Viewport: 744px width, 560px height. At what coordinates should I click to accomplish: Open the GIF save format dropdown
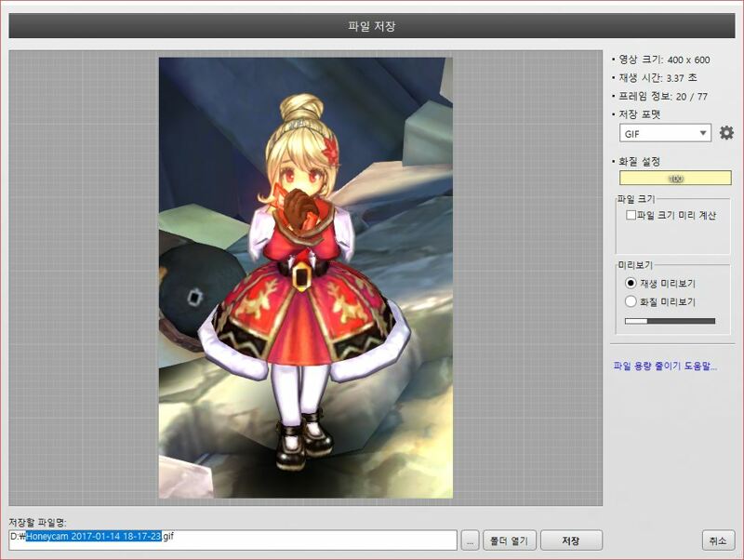tap(665, 133)
